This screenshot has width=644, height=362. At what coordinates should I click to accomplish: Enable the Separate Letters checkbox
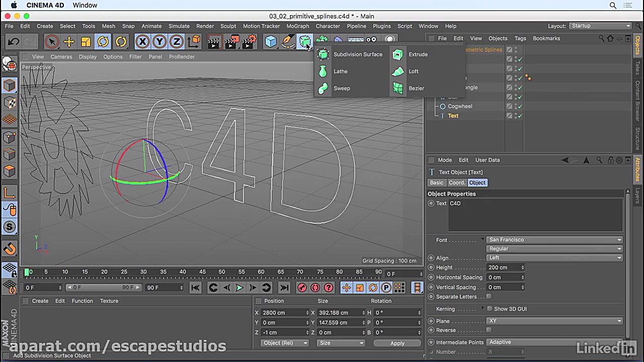(489, 297)
